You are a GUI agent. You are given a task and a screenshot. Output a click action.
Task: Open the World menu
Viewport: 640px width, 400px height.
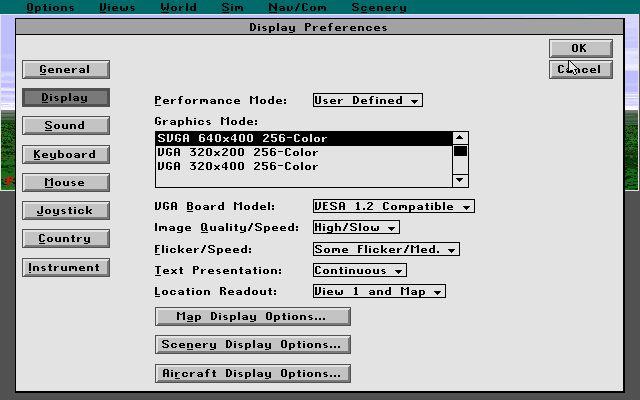(x=178, y=7)
